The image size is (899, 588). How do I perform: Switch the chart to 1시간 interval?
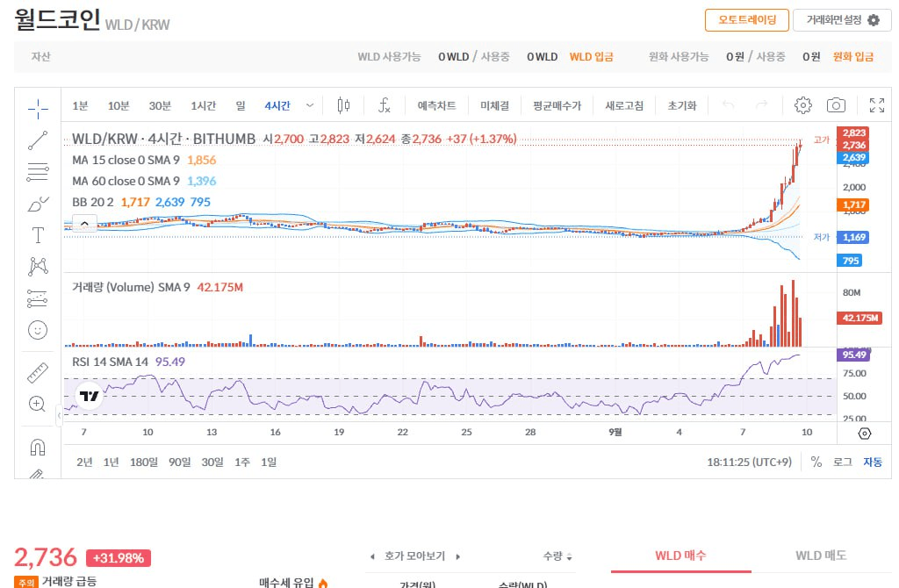click(x=203, y=105)
